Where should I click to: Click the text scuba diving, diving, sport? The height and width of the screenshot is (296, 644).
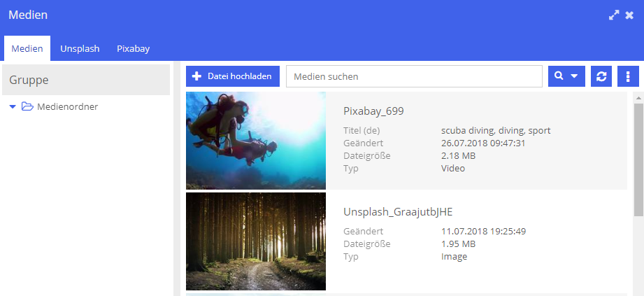pyautogui.click(x=496, y=131)
